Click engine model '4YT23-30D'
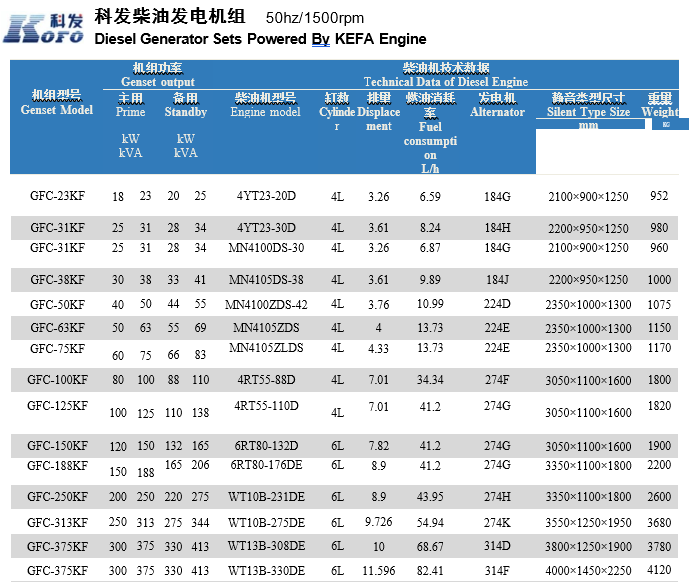 click(266, 228)
